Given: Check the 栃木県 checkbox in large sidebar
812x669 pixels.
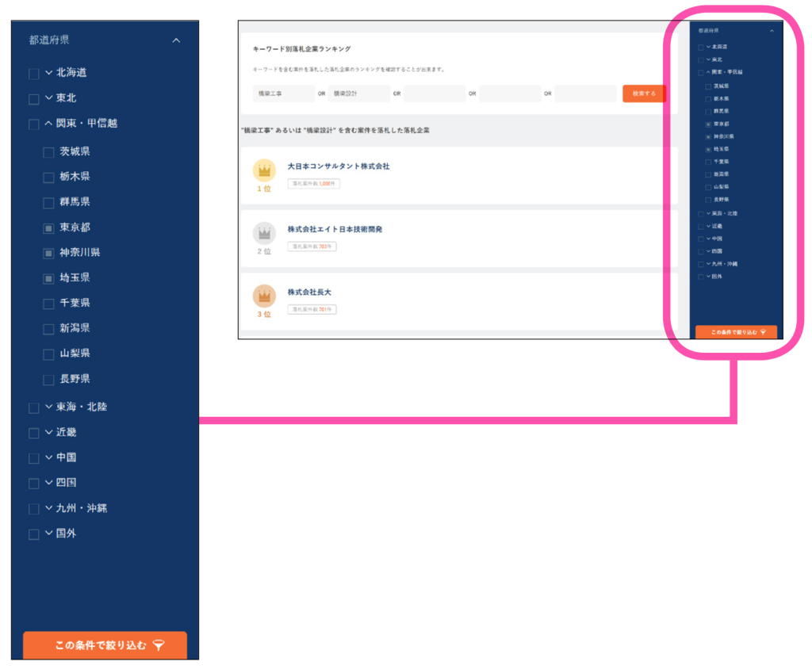Looking at the screenshot, I should pyautogui.click(x=48, y=178).
